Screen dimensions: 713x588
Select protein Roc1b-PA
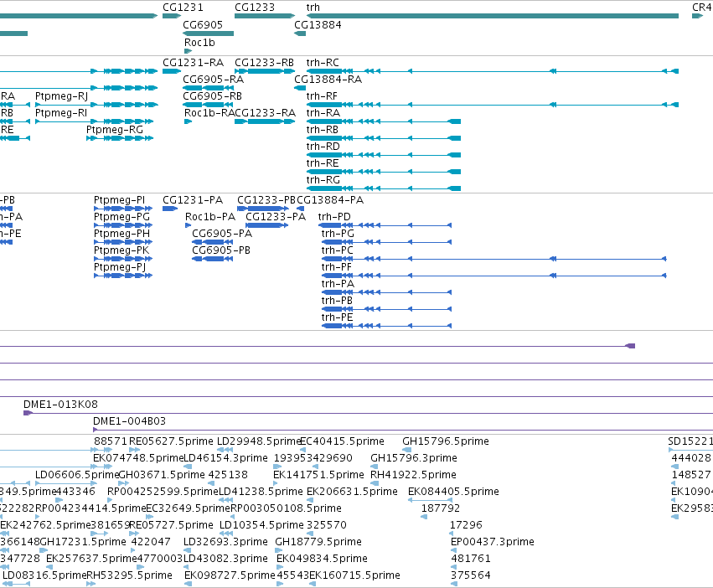(x=210, y=218)
